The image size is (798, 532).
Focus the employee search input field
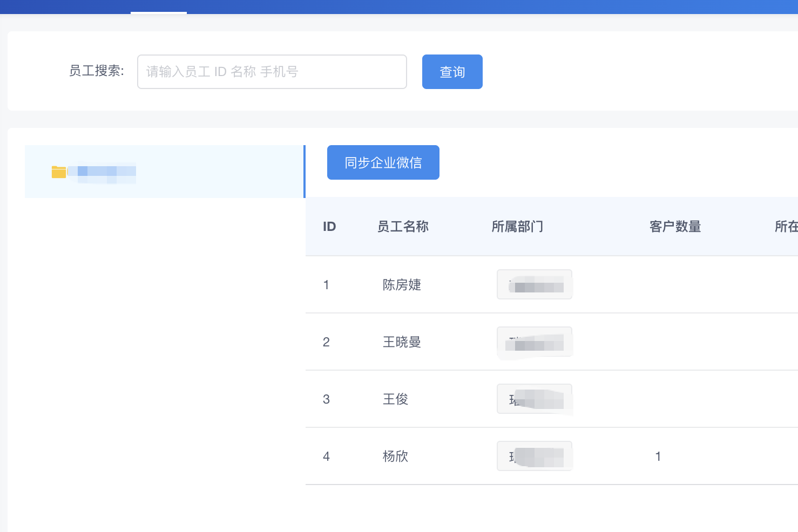pyautogui.click(x=272, y=72)
